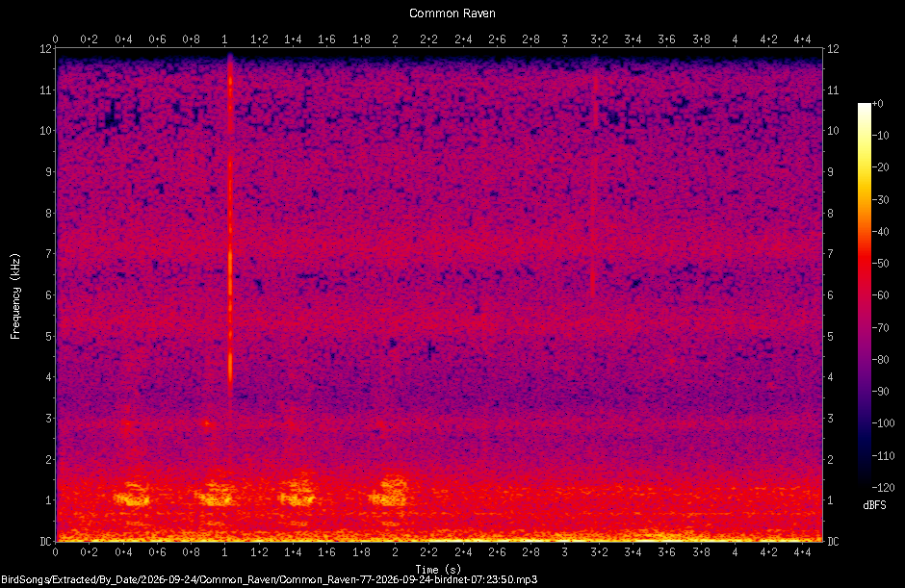The height and width of the screenshot is (588, 905).
Task: Click the second raven call blob near 0.9 seconds
Action: point(216,494)
